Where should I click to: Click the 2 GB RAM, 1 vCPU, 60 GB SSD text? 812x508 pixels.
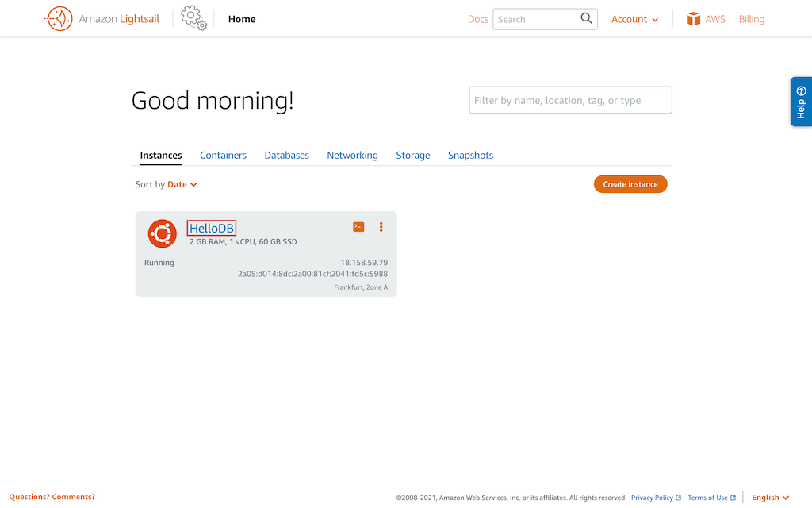pos(243,241)
